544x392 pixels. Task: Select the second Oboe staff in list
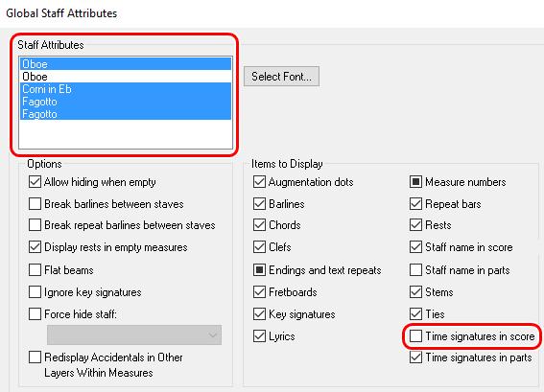click(126, 77)
